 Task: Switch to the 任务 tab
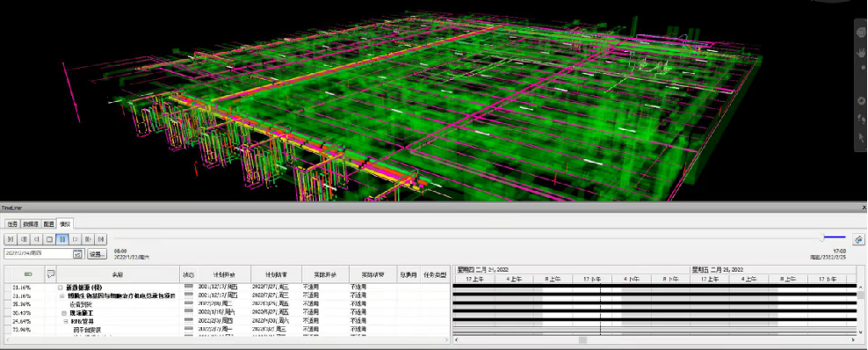(11, 223)
